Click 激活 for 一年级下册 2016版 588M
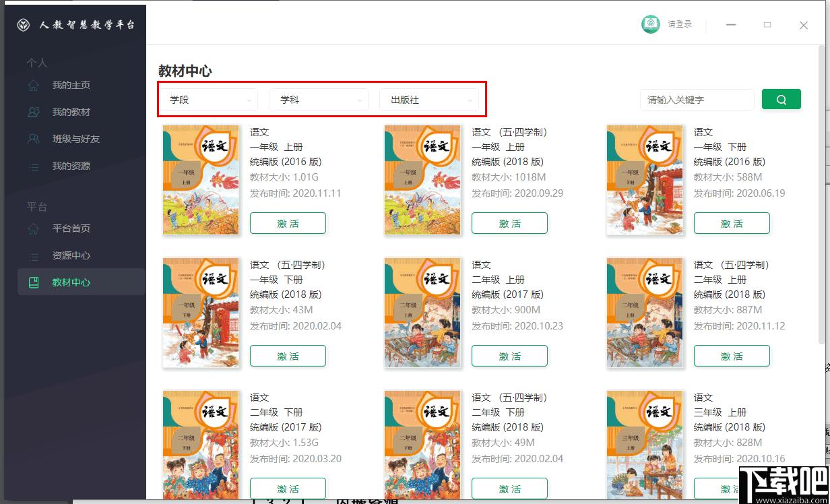The image size is (830, 504). point(732,223)
